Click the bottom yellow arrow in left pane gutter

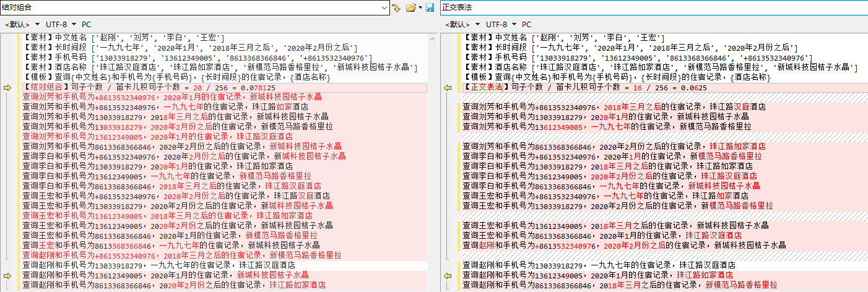(7, 275)
